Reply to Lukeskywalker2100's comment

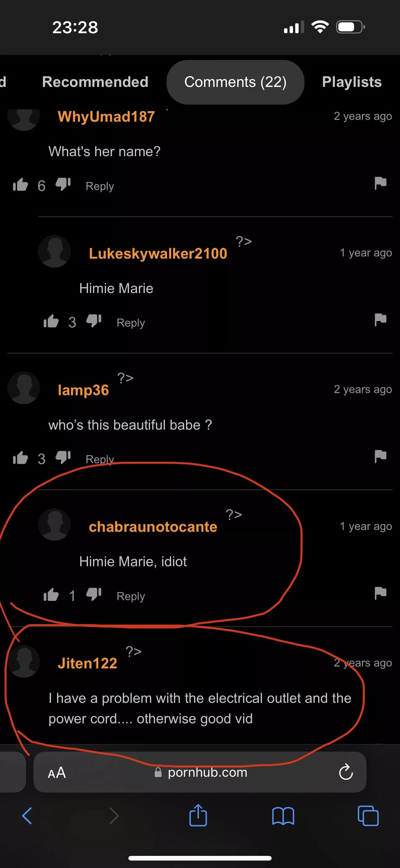(x=131, y=323)
